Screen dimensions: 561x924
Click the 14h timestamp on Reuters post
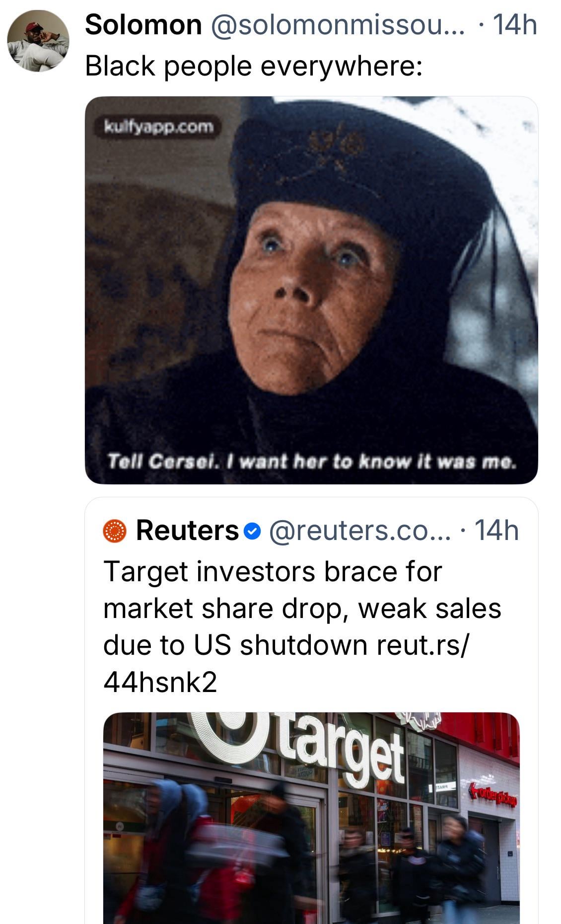[497, 531]
